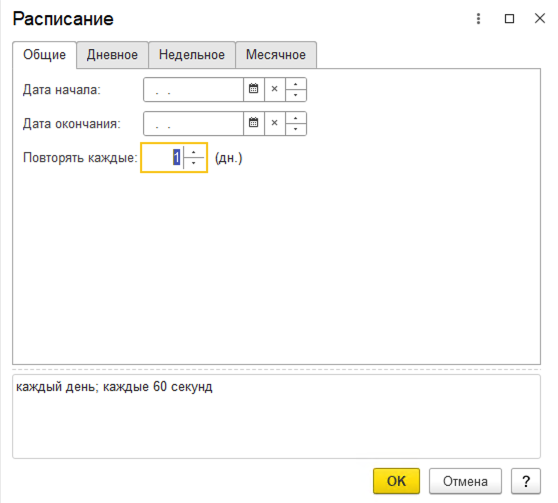Open calendar picker for Дата начала

click(x=253, y=89)
